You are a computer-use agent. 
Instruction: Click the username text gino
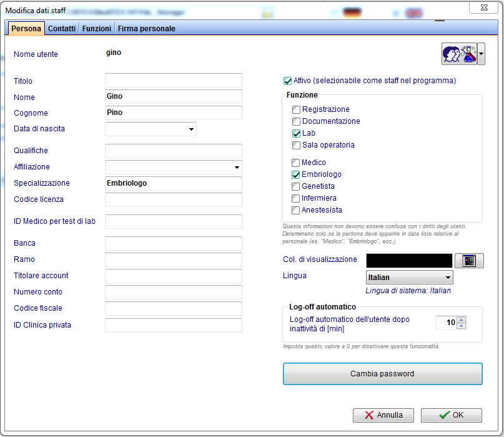[x=114, y=53]
